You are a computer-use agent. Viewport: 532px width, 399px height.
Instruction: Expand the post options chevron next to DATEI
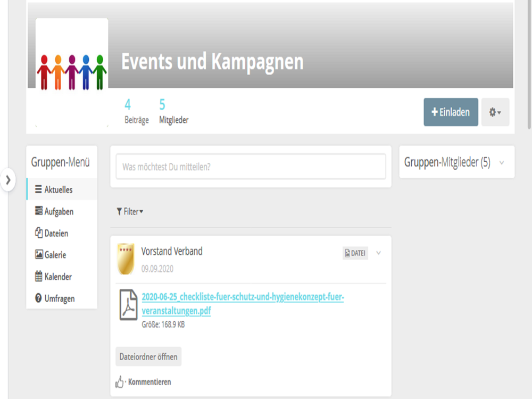click(x=379, y=253)
